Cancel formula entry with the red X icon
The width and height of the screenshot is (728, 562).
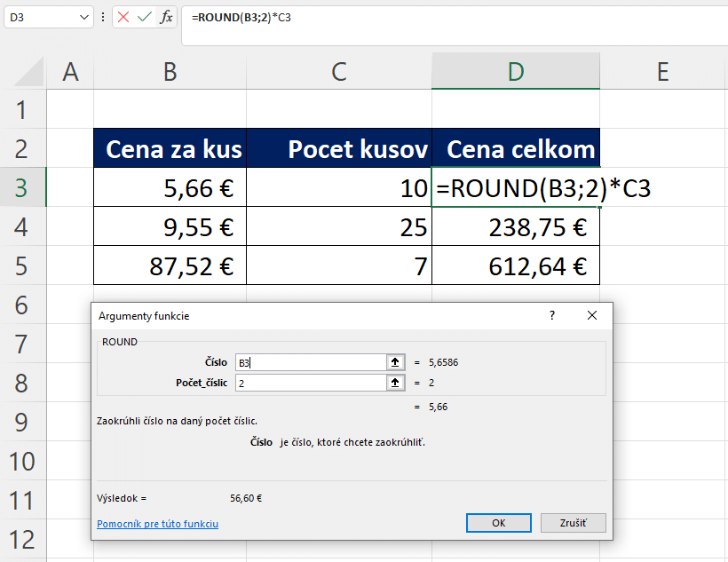click(x=123, y=17)
